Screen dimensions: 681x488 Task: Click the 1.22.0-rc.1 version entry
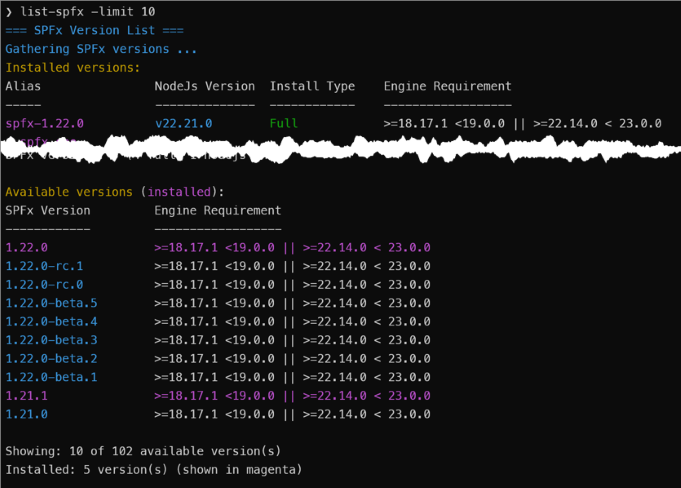click(x=44, y=266)
